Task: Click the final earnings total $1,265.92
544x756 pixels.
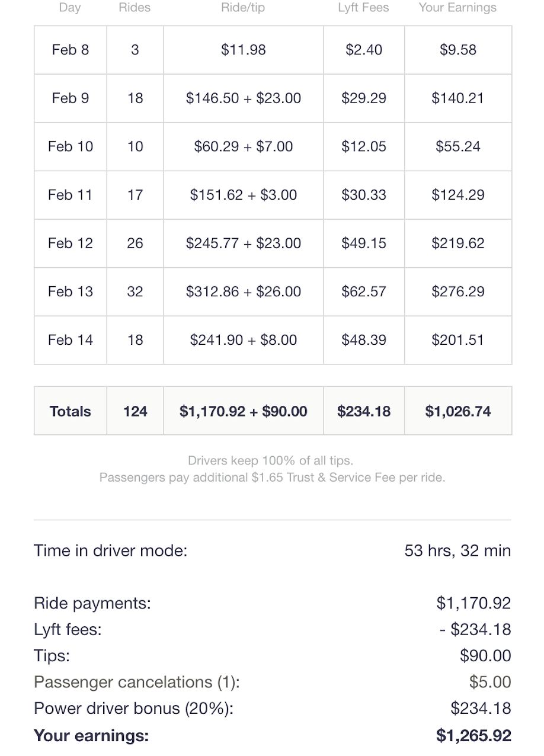Action: coord(473,735)
